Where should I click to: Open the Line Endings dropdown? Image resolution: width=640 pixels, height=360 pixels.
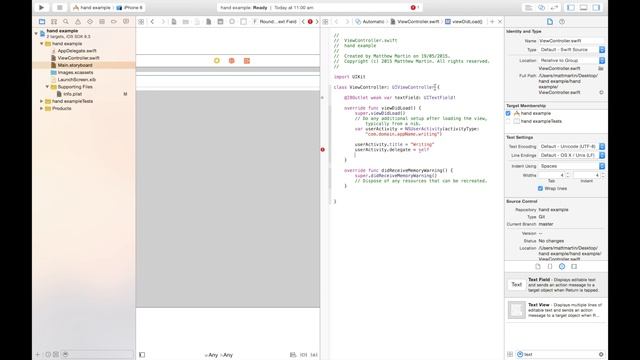tap(572, 155)
